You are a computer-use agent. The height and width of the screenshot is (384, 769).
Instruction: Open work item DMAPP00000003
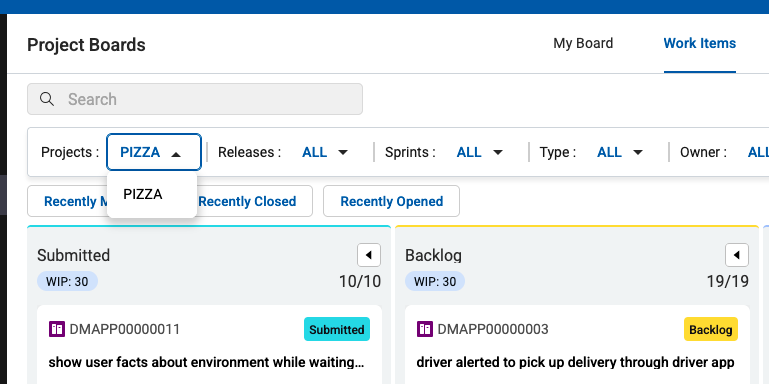pyautogui.click(x=492, y=329)
